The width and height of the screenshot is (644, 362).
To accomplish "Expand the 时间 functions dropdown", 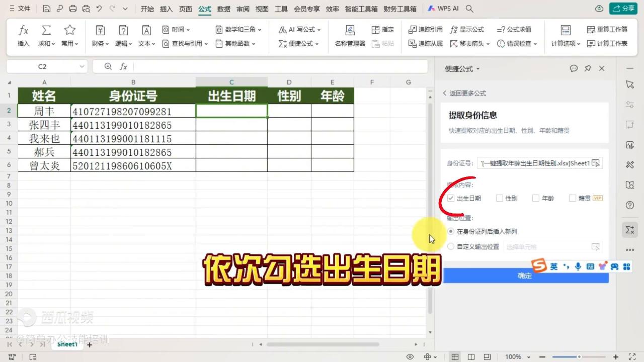I will (x=176, y=30).
